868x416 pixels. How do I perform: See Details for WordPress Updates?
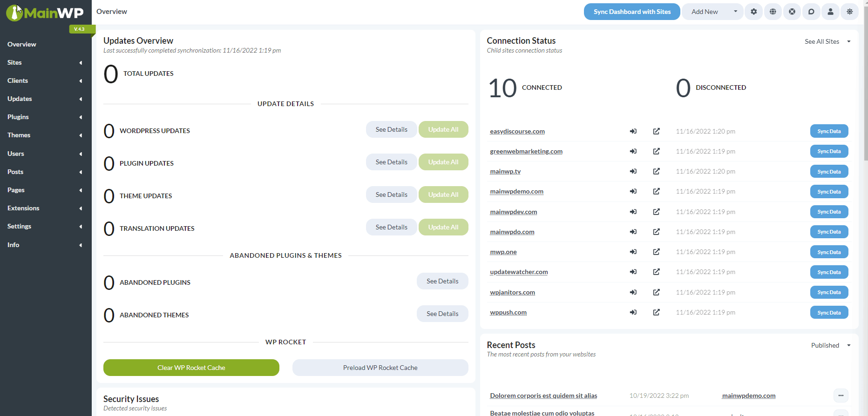tap(391, 129)
